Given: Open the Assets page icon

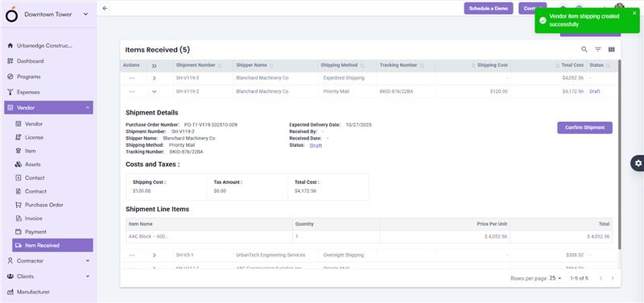Looking at the screenshot, I should 18,164.
